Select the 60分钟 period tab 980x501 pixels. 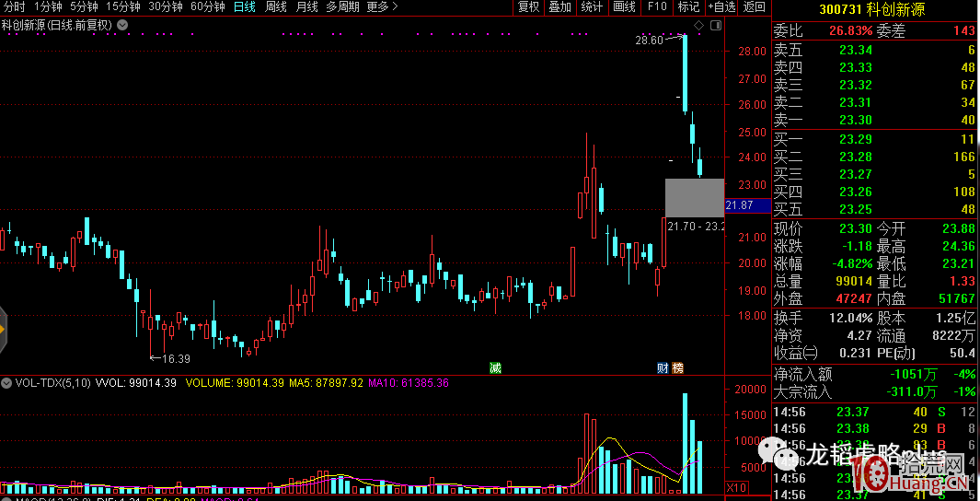208,7
